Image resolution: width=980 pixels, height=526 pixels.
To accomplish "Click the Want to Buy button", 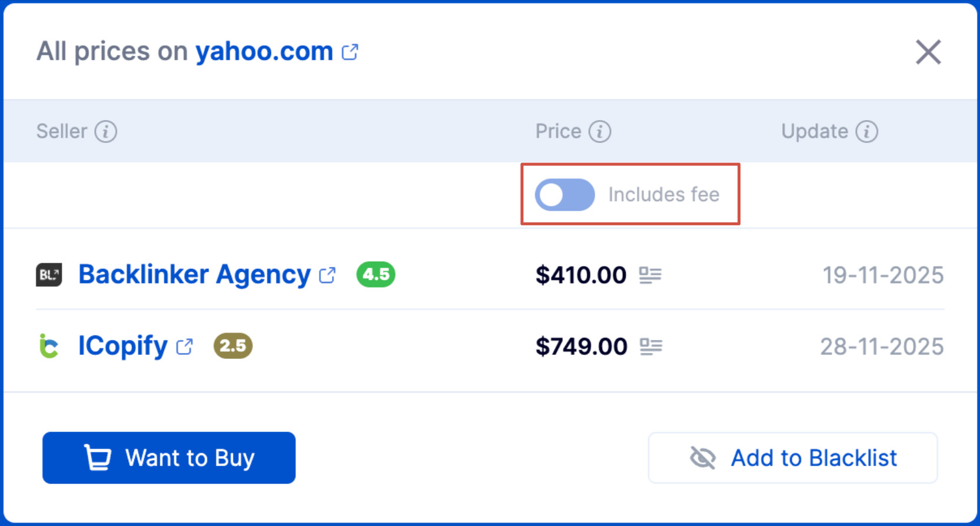I will coord(168,458).
